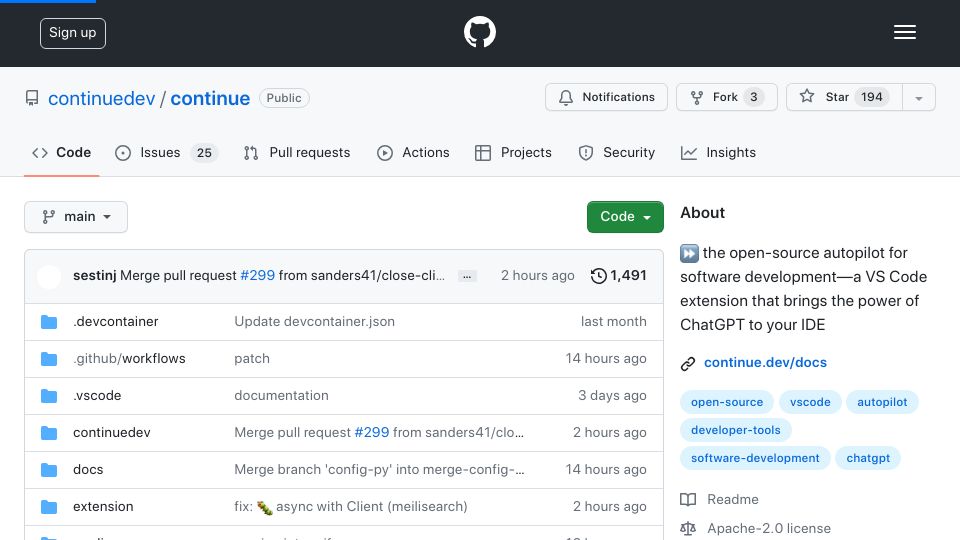Click the .vscode folder icon

tap(49, 396)
